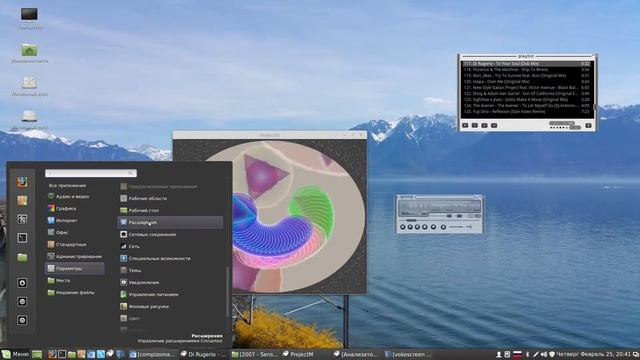Select the Администрирование category
This screenshot has width=640, height=360.
click(74, 256)
